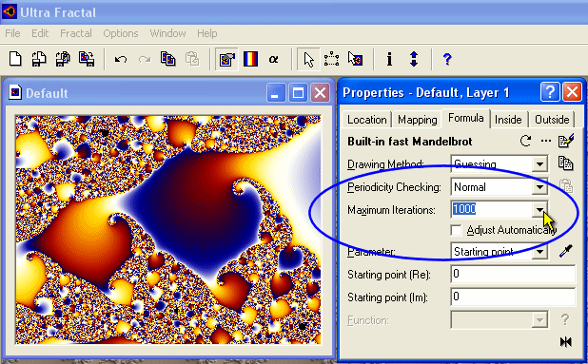Select the arrow pointer Select tool

(x=308, y=59)
